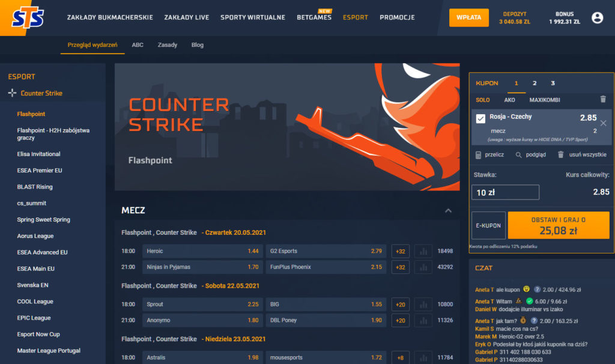Open the user account profile icon

597,17
